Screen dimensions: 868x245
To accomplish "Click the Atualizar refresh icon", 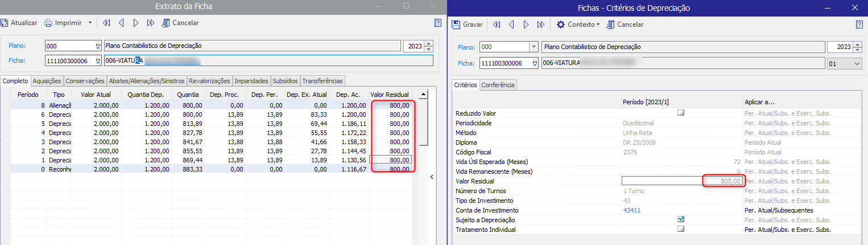I will click(x=5, y=23).
